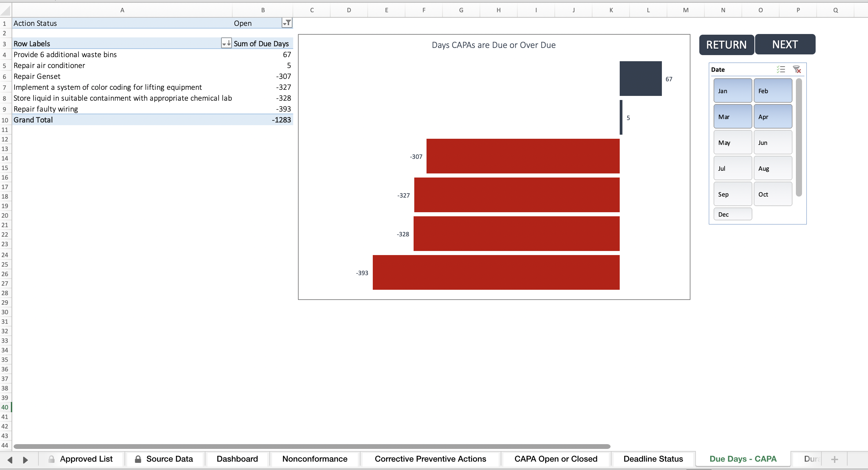Toggle the Jan month in Date slicer
868x470 pixels.
tap(732, 90)
